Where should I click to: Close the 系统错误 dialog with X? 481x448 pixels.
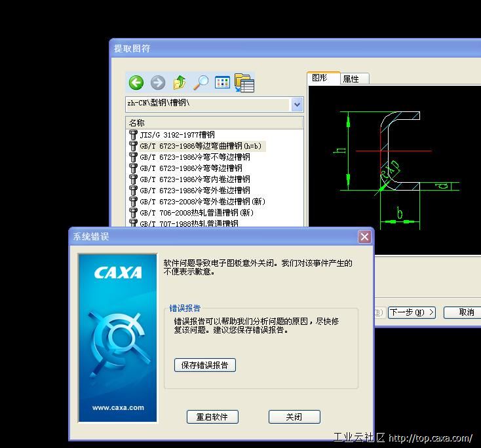(x=364, y=237)
